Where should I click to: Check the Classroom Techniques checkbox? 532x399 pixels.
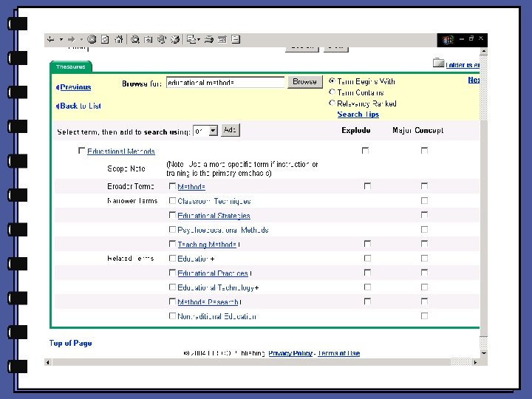click(172, 200)
